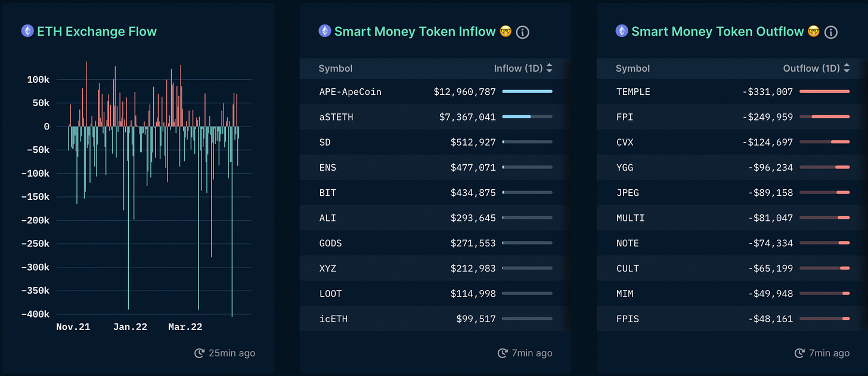Image resolution: width=868 pixels, height=376 pixels.
Task: Click the Ethereum icon beside ETH Exchange Flow
Action: pos(27,31)
